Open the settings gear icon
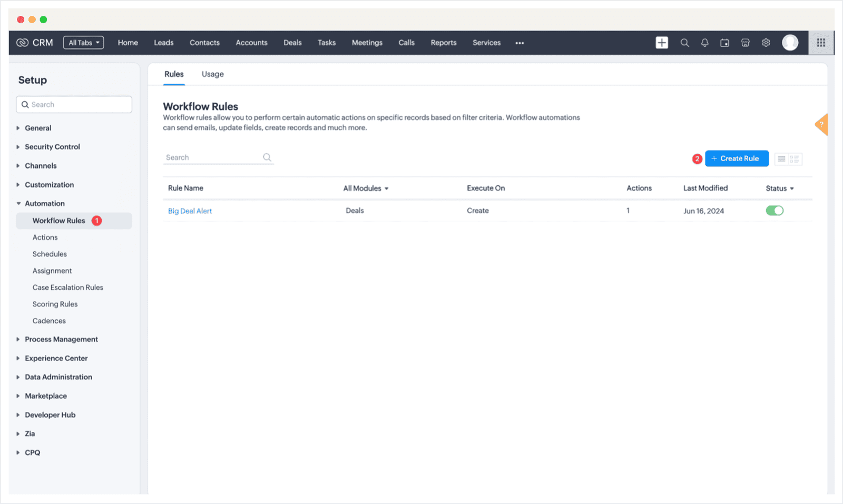The height and width of the screenshot is (504, 843). coord(766,43)
